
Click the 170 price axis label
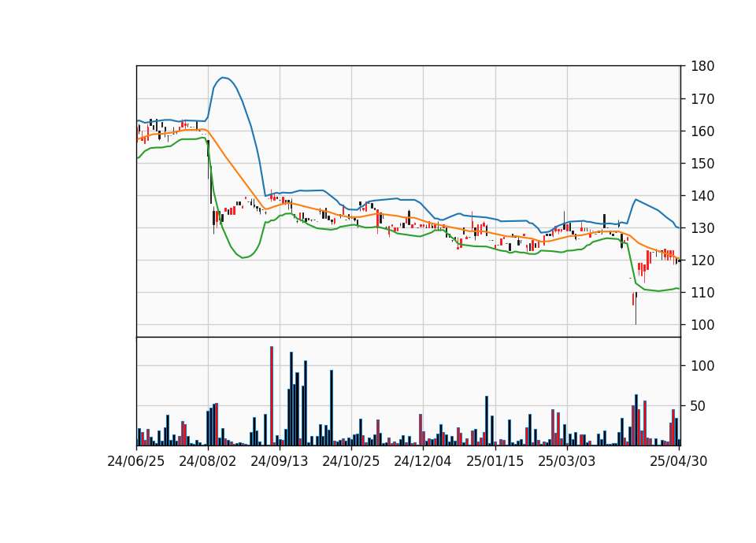702,99
